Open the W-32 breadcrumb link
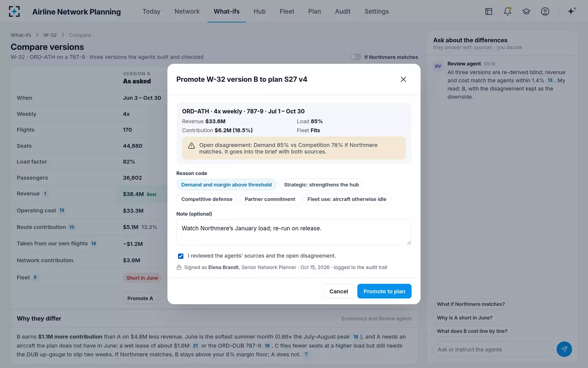Image resolution: width=588 pixels, height=368 pixels. pos(50,35)
